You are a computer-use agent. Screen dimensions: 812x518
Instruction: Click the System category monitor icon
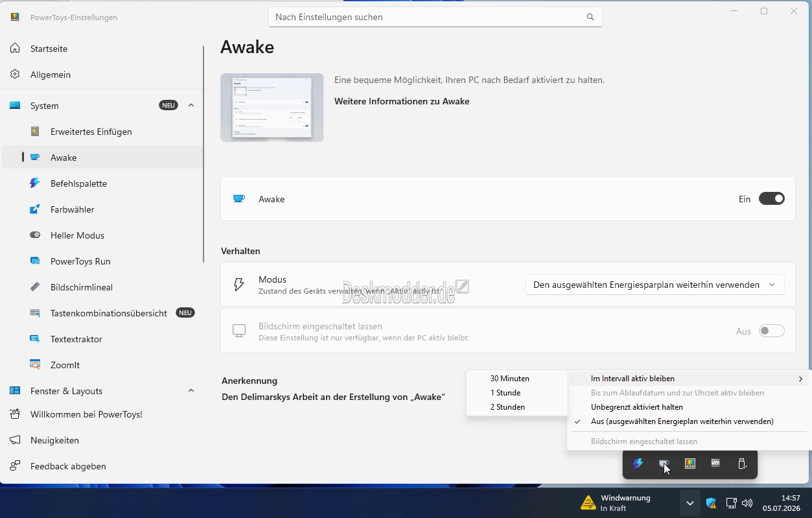[15, 106]
